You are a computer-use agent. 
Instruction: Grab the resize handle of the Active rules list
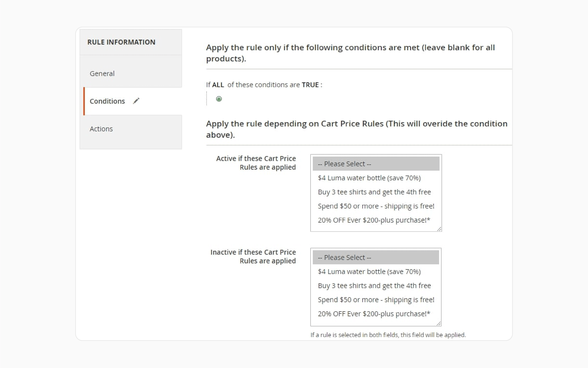coord(439,229)
